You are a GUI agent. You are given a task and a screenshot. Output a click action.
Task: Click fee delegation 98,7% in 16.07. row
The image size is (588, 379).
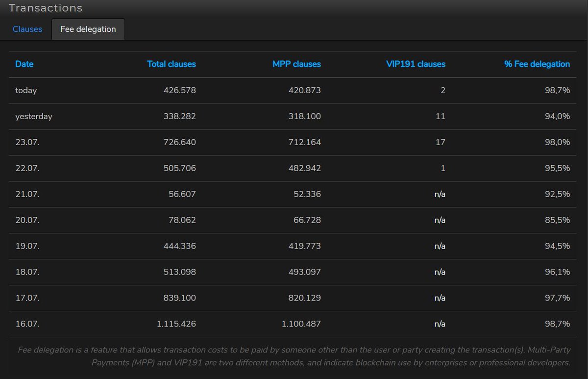coord(557,324)
